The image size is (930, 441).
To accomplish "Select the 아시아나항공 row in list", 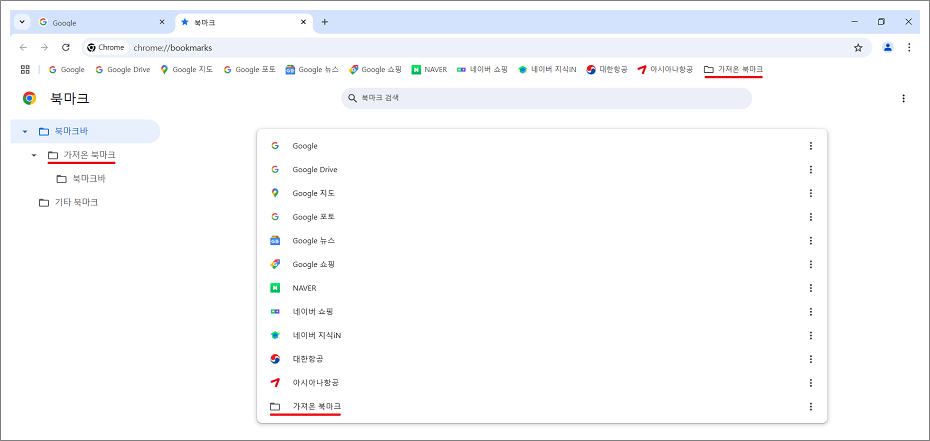I will (542, 383).
